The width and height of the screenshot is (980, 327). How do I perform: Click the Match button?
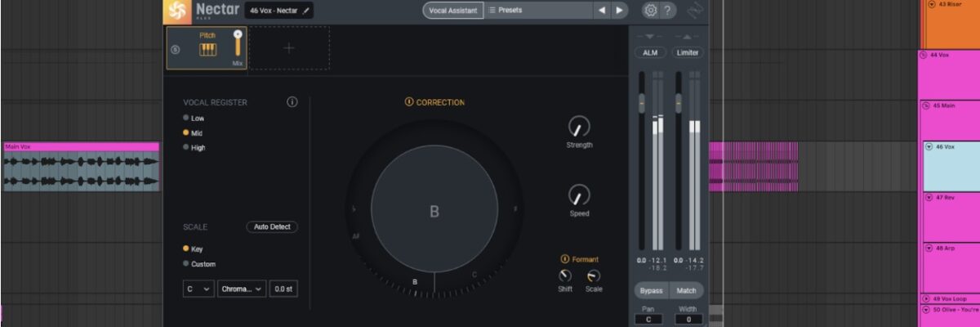point(687,290)
